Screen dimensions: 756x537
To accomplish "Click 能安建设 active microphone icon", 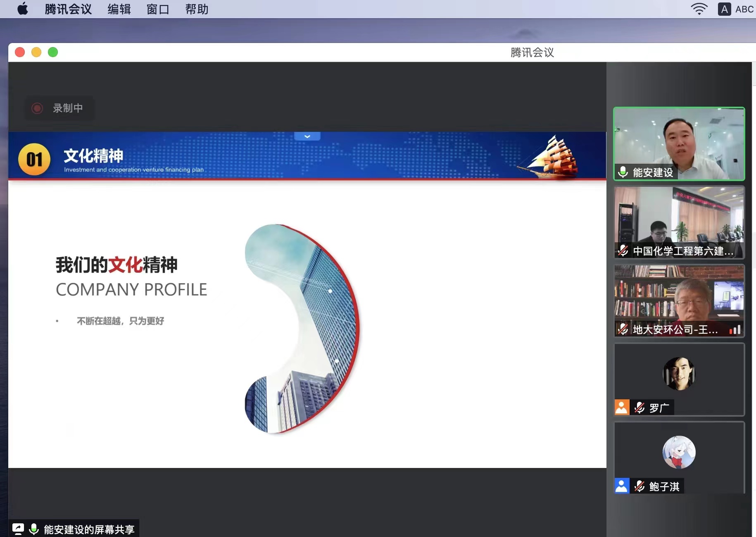I will 623,172.
